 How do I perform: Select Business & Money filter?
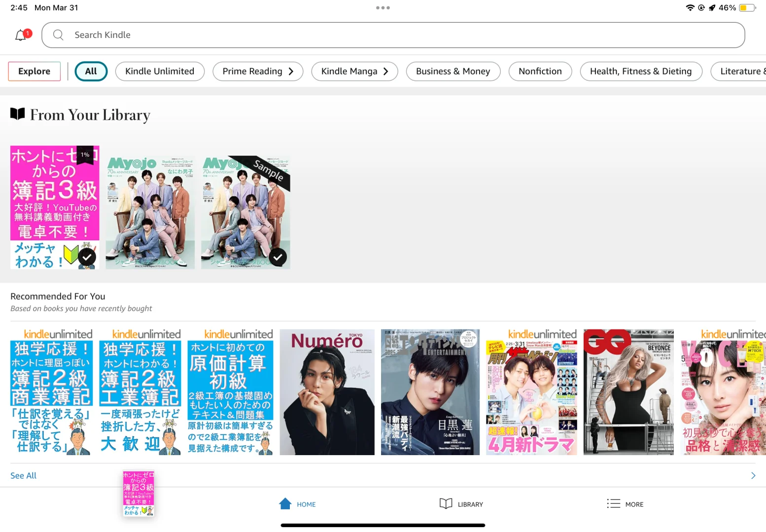pyautogui.click(x=453, y=71)
